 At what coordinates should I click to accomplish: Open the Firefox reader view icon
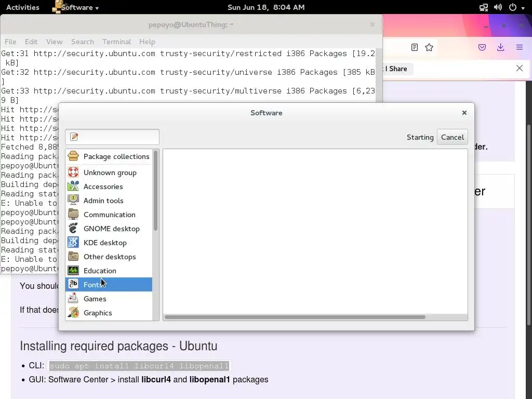414,47
